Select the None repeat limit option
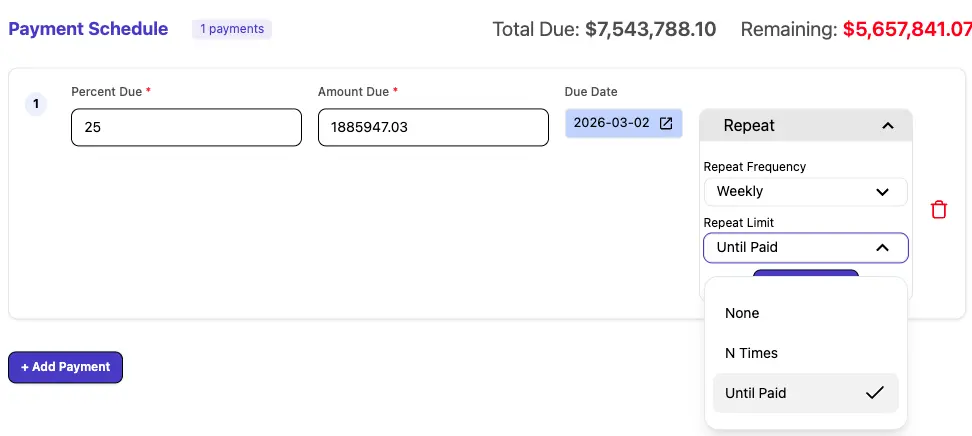Image resolution: width=972 pixels, height=436 pixels. [742, 313]
